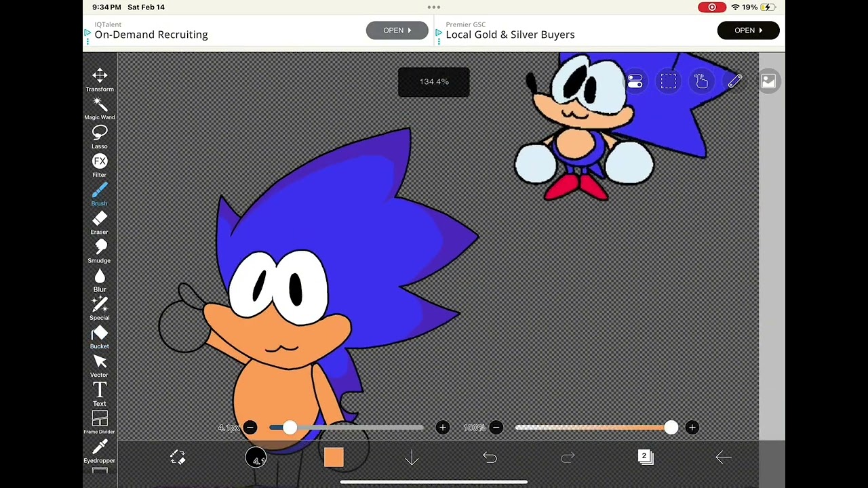The height and width of the screenshot is (488, 868).
Task: Tap the Wi-Fi status icon
Action: pyautogui.click(x=735, y=7)
